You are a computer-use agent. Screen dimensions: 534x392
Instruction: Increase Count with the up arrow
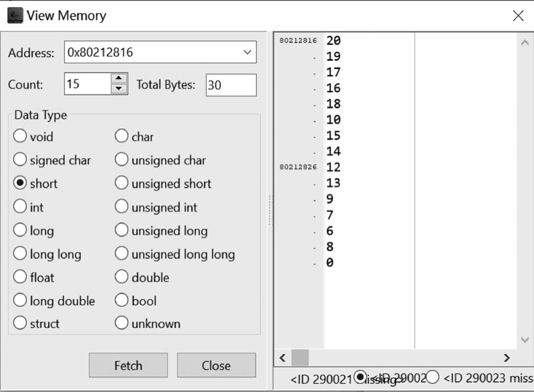pyautogui.click(x=119, y=78)
